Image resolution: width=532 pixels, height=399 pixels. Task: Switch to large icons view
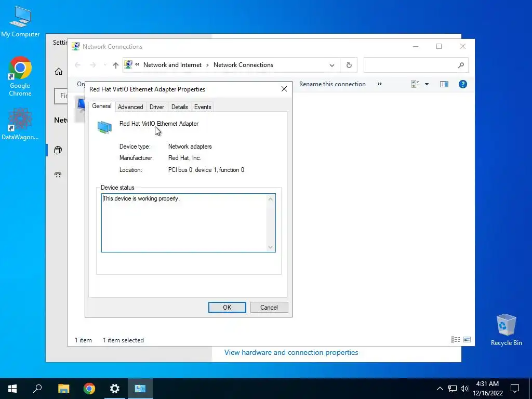pyautogui.click(x=467, y=340)
